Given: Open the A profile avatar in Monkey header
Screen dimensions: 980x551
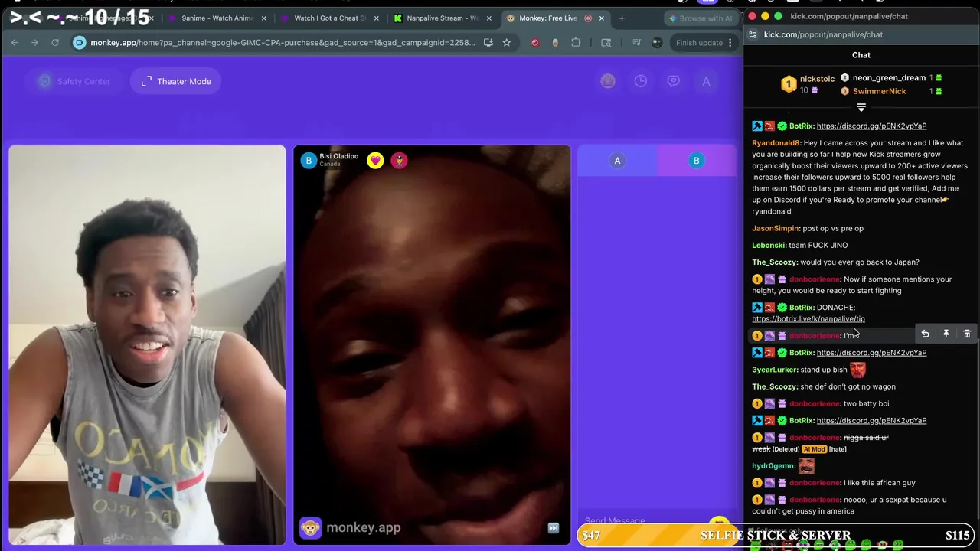Looking at the screenshot, I should pyautogui.click(x=706, y=81).
